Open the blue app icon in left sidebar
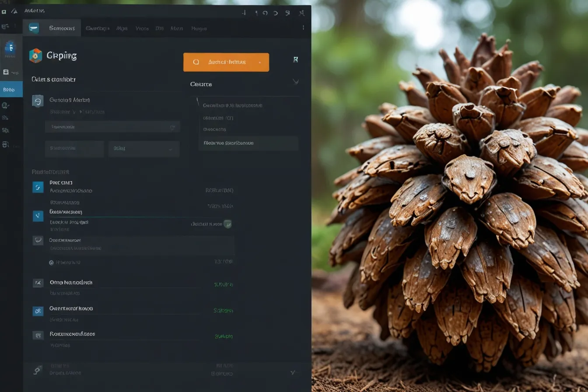Screen dimensions: 588x392 pyautogui.click(x=10, y=48)
